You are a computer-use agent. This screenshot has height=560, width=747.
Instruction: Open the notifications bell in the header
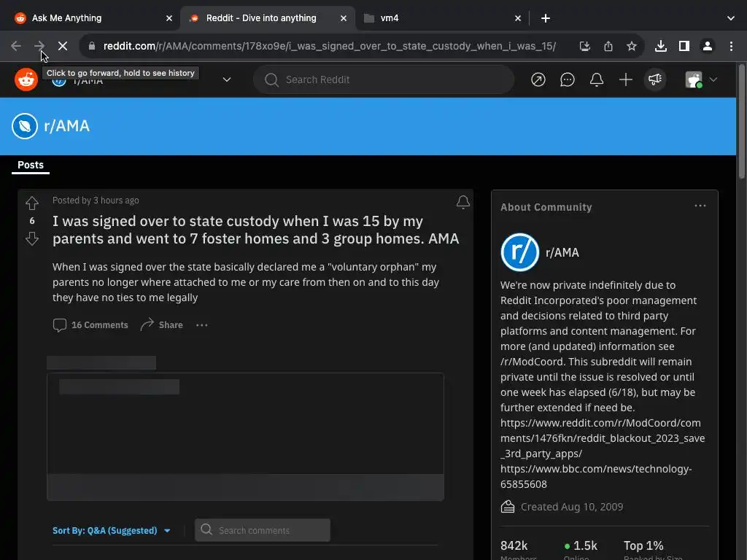tap(597, 79)
